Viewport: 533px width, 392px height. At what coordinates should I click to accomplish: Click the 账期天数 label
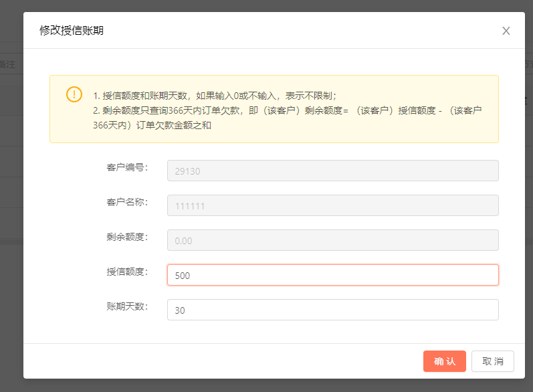[x=127, y=306]
